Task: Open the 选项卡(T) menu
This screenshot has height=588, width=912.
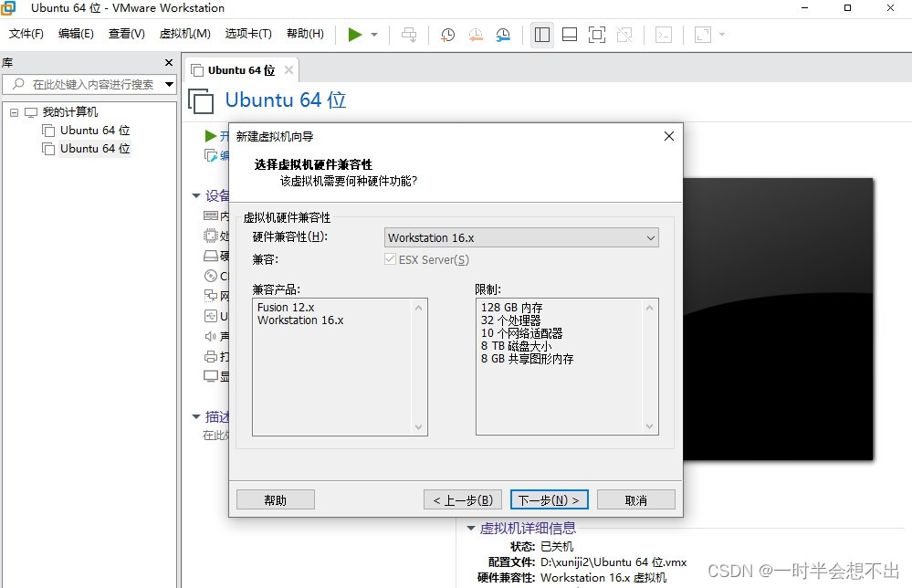Action: [x=248, y=34]
